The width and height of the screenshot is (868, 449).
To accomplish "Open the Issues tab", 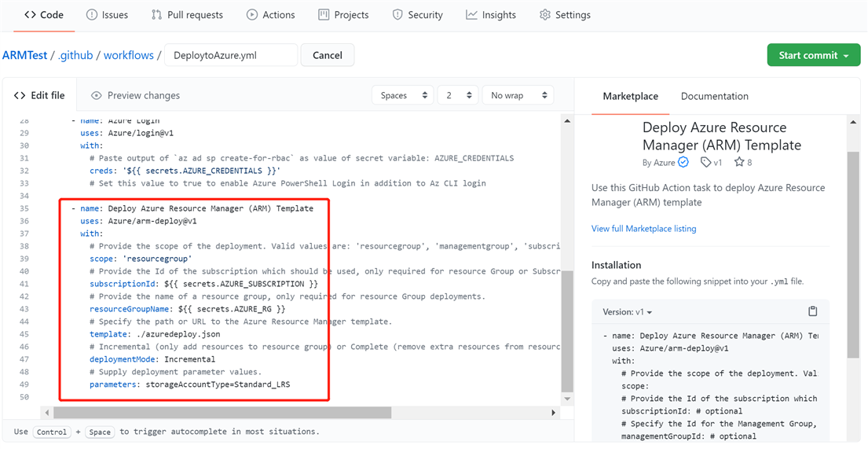I will (x=108, y=15).
